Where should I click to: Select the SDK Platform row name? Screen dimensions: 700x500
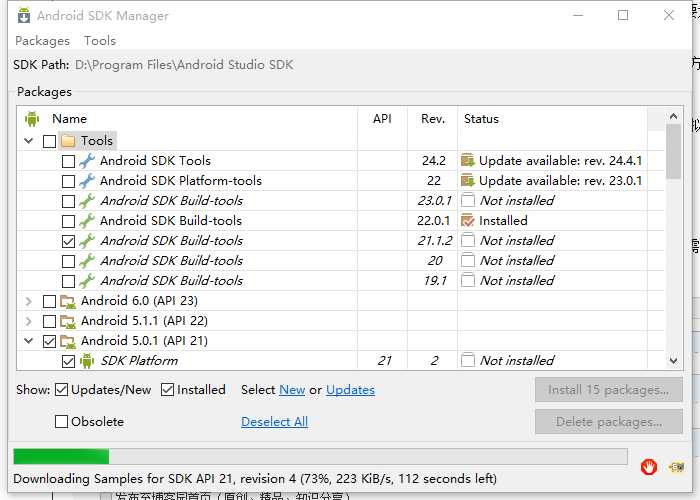pyautogui.click(x=139, y=361)
